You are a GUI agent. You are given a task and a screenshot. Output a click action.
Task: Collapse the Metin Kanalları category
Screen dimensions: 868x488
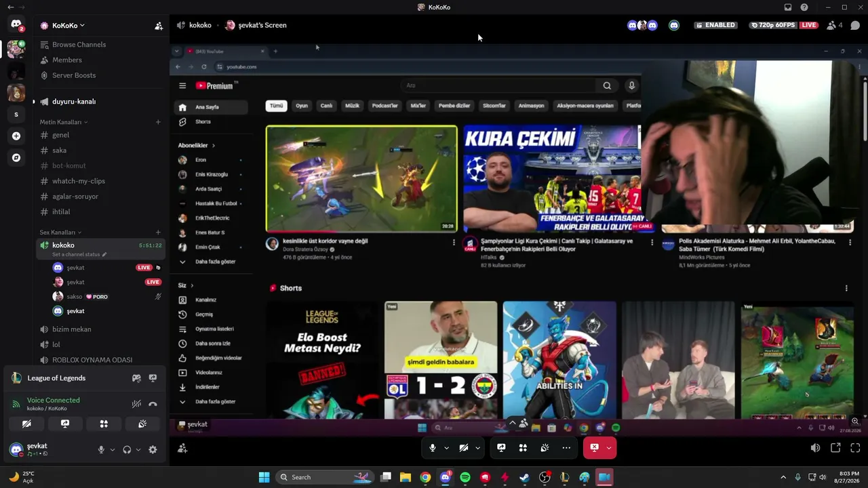[64, 122]
